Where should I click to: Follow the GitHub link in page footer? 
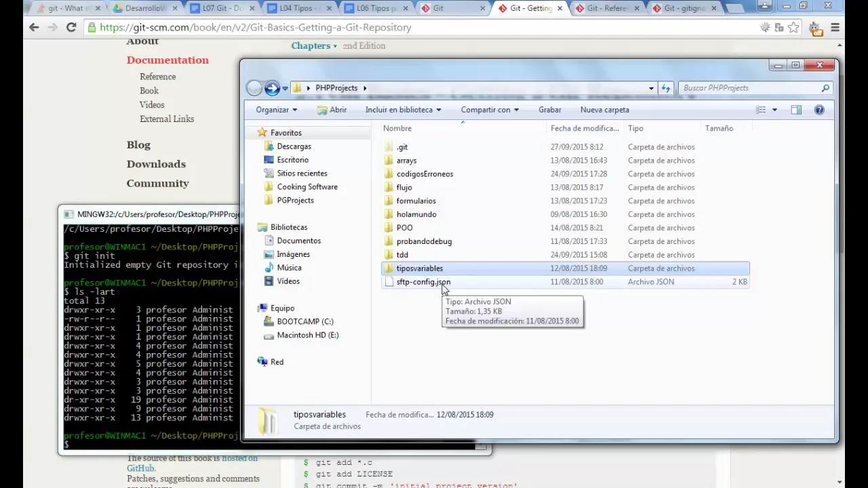[x=140, y=468]
